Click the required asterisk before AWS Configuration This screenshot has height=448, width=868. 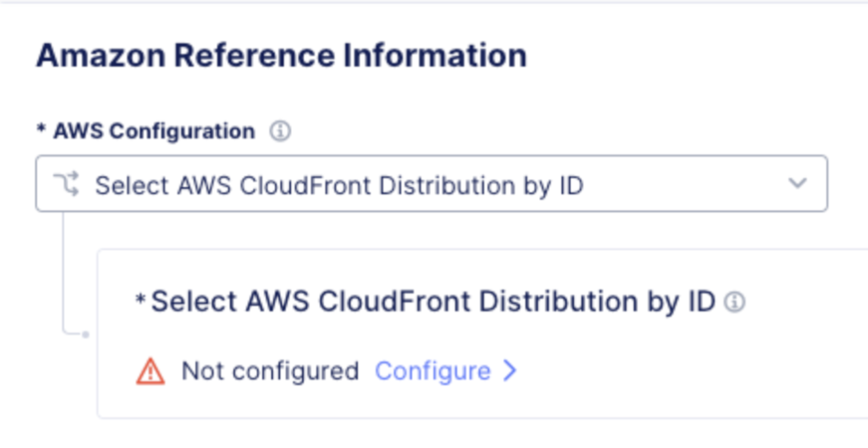tap(41, 129)
